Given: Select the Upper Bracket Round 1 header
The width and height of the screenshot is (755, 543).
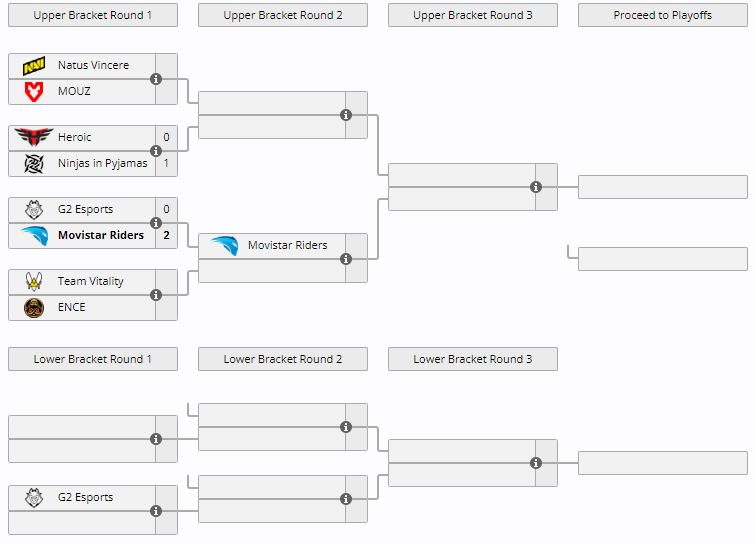Looking at the screenshot, I should (x=93, y=15).
